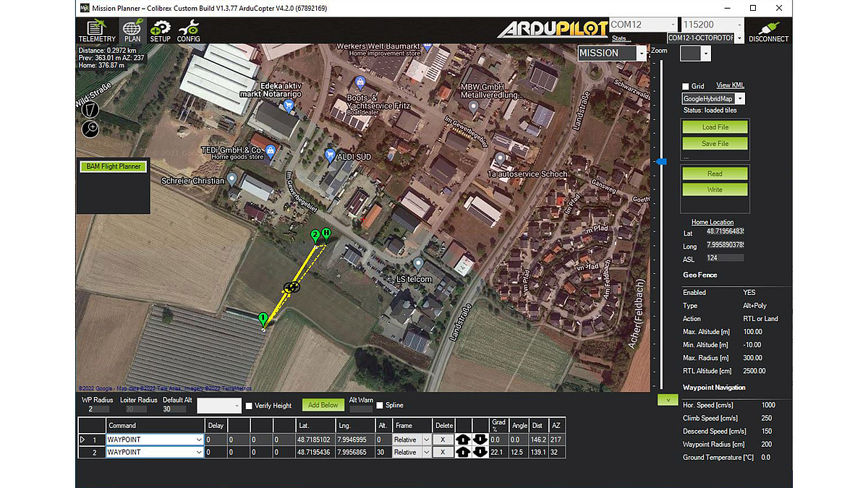Delete waypoint row 1 with X
Image resolution: width=868 pixels, height=488 pixels.
click(x=443, y=440)
